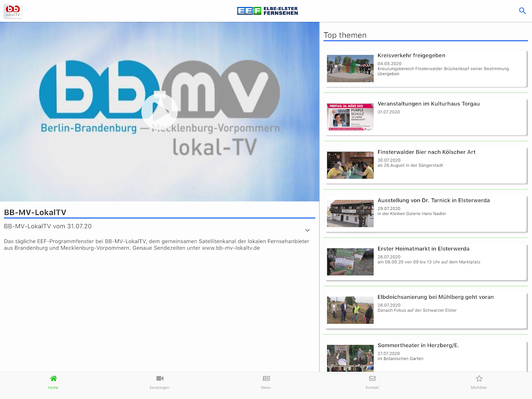Expand the BB-MV-LokalTV description chevron
This screenshot has width=532, height=399.
click(307, 230)
